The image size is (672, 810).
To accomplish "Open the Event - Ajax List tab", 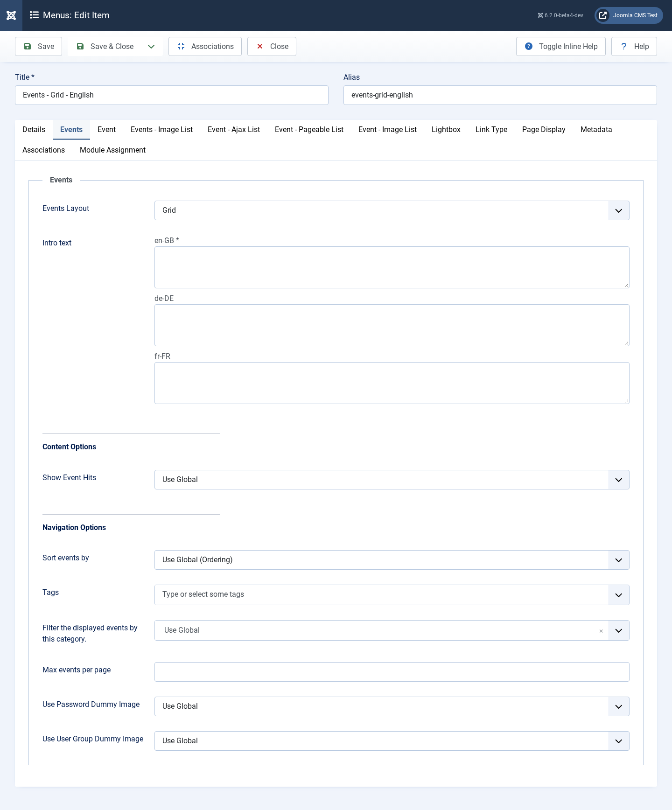I will pyautogui.click(x=234, y=130).
